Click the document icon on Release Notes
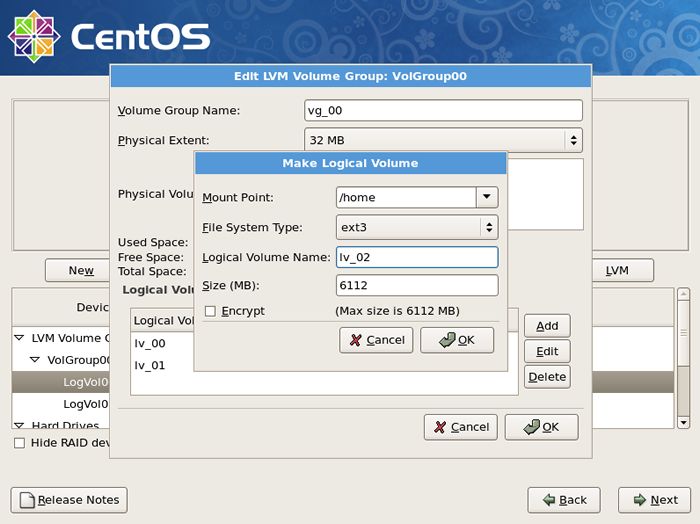Viewport: 700px width, 524px height. point(27,500)
